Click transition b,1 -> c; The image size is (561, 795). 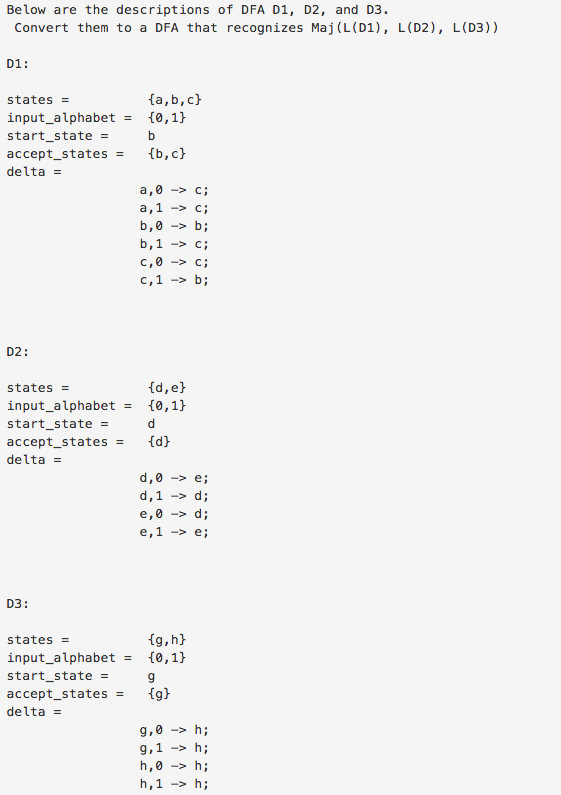[174, 244]
